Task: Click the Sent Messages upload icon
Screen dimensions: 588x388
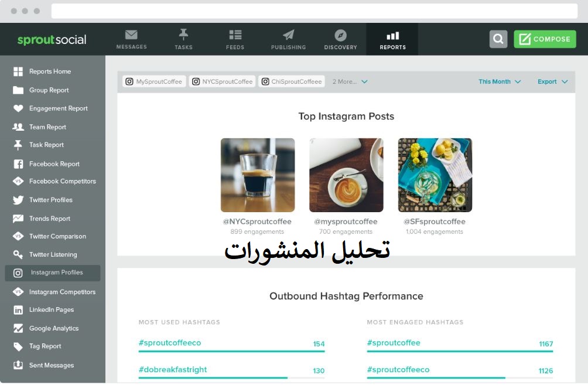Action: 18,365
